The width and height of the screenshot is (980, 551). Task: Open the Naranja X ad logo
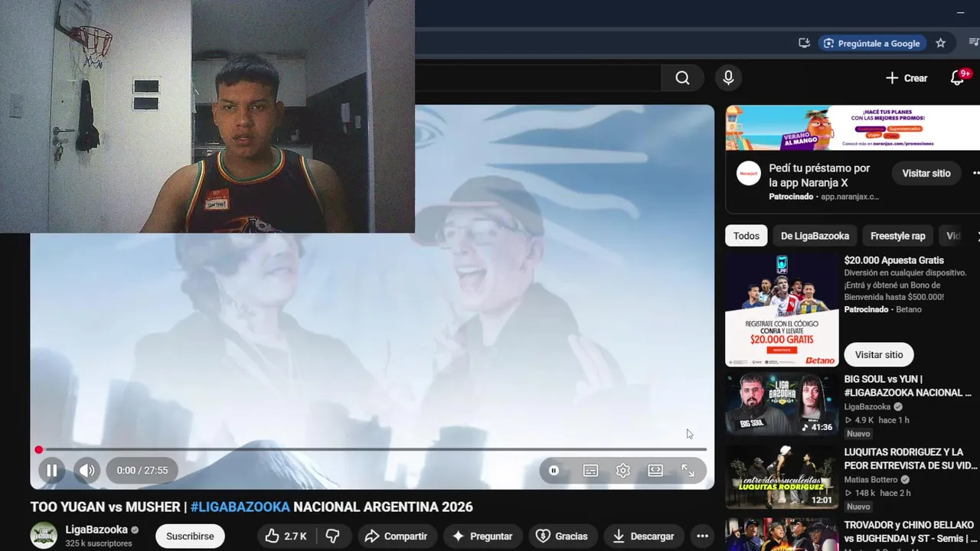point(749,174)
